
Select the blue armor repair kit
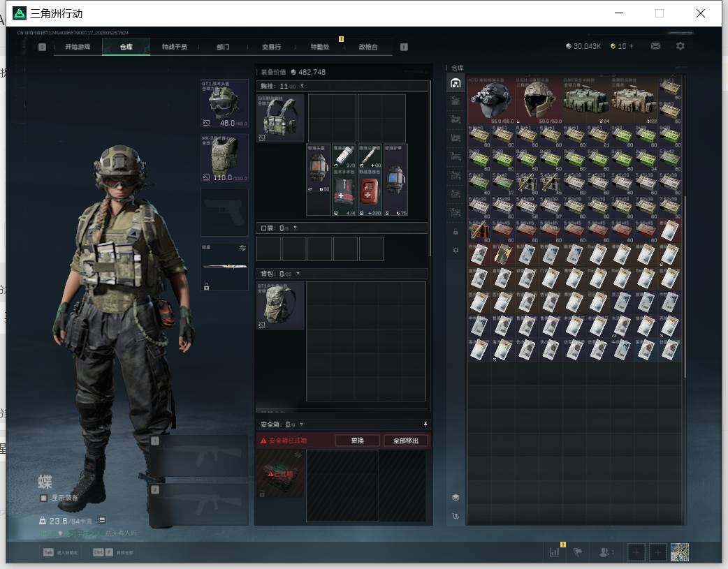tap(396, 179)
